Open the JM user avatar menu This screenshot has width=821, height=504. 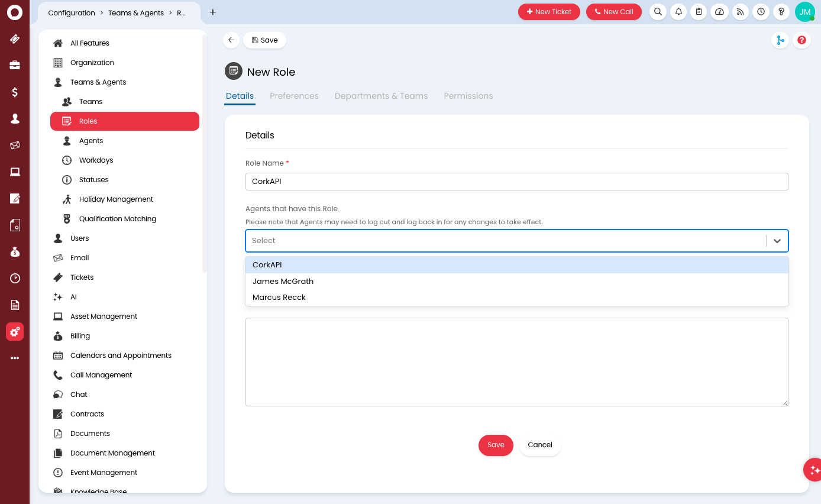(804, 12)
